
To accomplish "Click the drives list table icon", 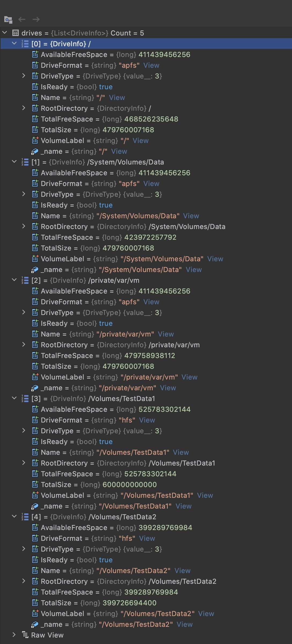I will point(16,33).
